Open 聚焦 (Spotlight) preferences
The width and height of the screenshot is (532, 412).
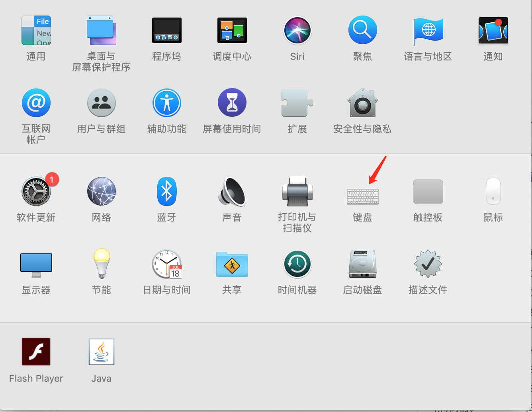[x=362, y=30]
